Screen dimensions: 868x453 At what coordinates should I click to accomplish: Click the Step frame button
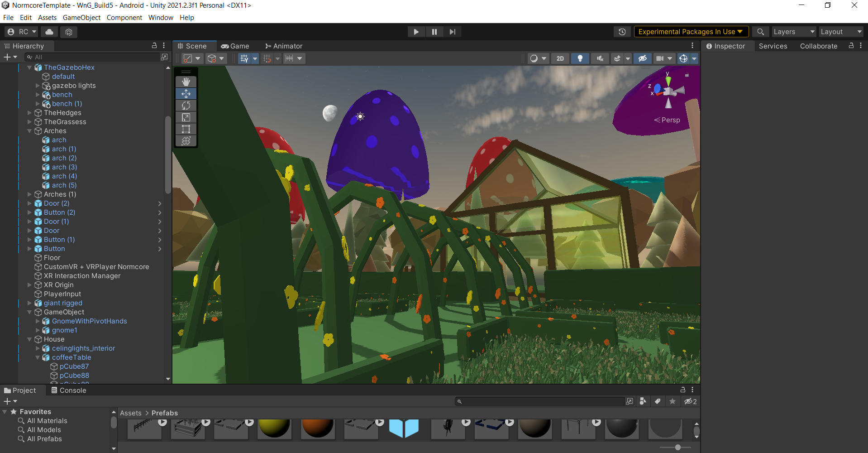point(452,32)
